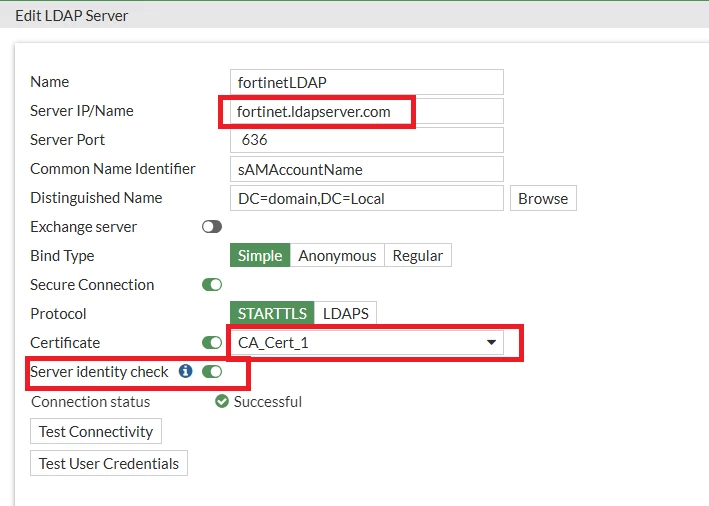Click the Server IP/Name input field
Screen dimensions: 709x506
pos(367,111)
